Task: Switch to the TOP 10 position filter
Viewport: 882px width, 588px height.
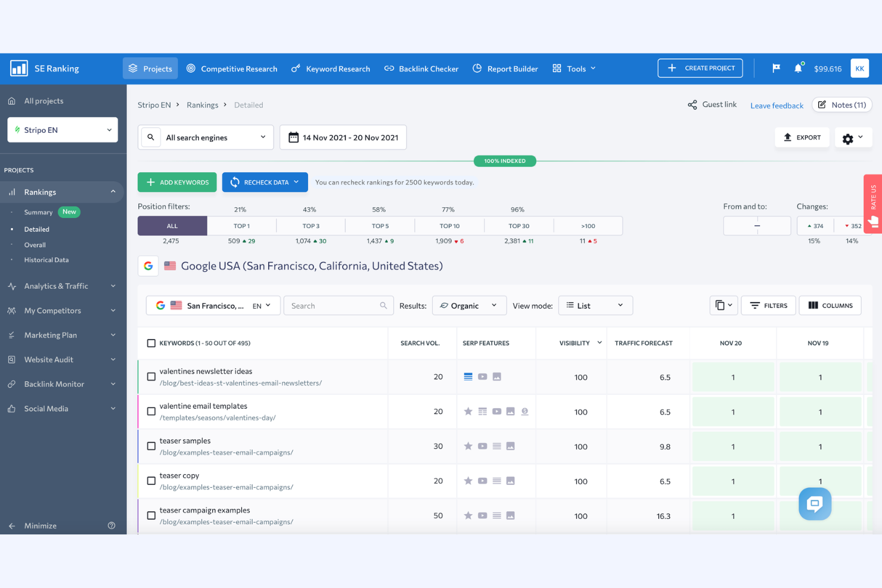Action: [x=450, y=225]
